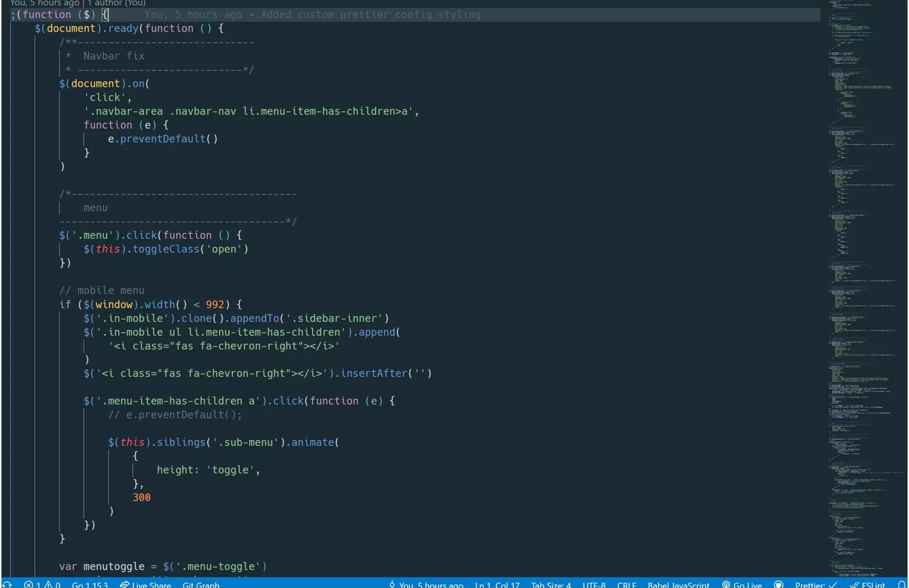Screen dimensions: 909x588
Task: Click the Prettier status indicator
Action: point(816,584)
